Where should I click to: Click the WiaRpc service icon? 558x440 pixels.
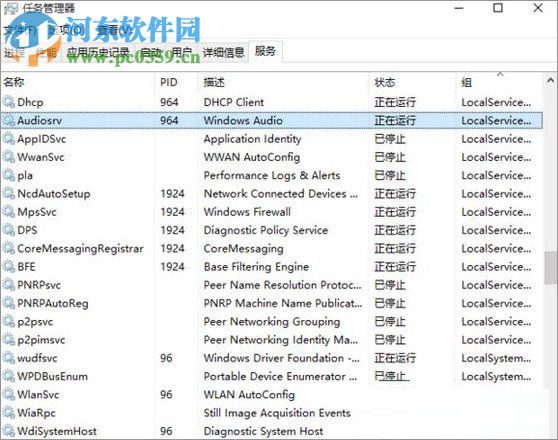tap(9, 413)
